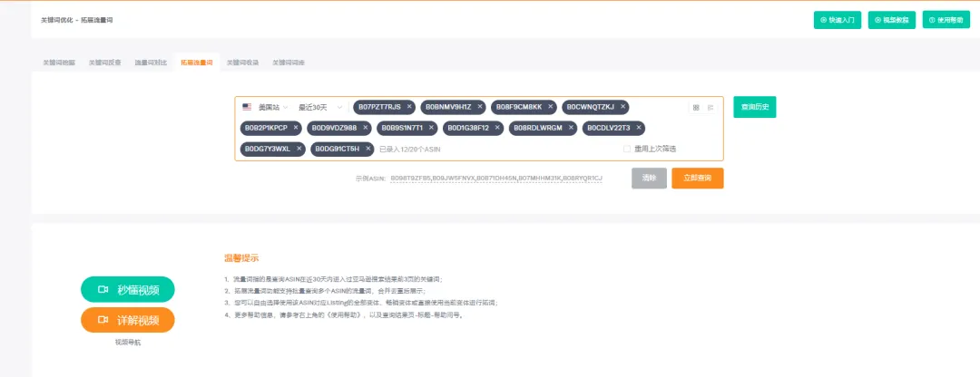
Task: Toggle the 重用上次筛选 checkbox
Action: [x=627, y=149]
